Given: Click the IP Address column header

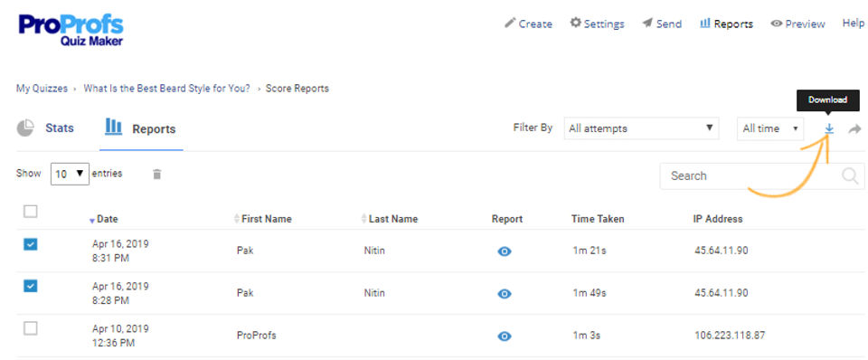Looking at the screenshot, I should tap(718, 219).
